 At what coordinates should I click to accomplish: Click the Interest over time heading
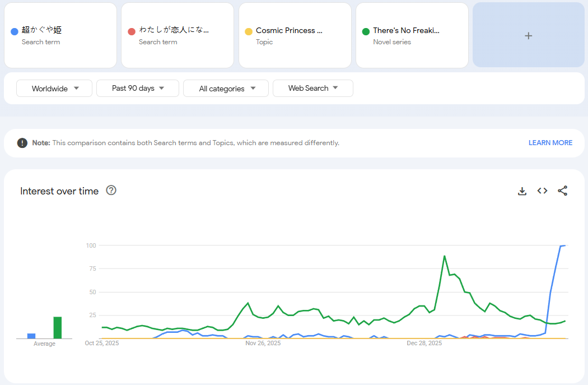click(x=59, y=191)
